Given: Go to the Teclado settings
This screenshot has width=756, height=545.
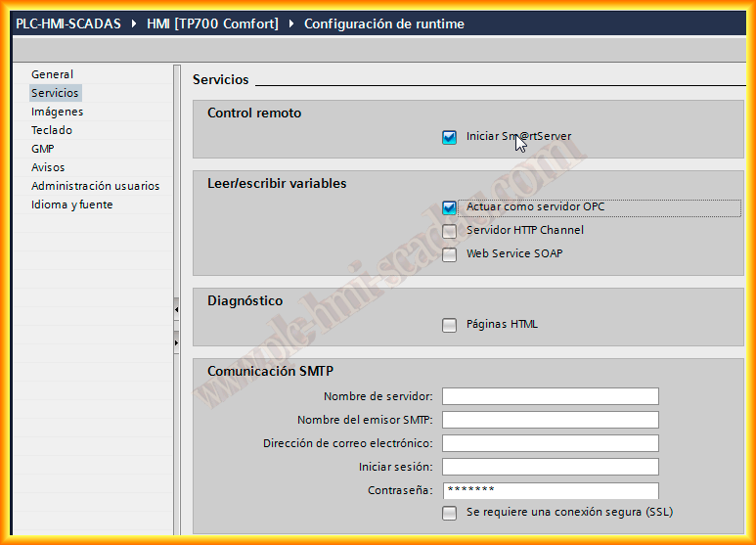Looking at the screenshot, I should (51, 130).
